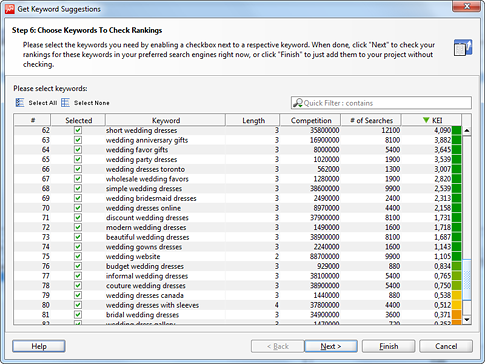Click the scrollbar up arrow
The image size is (485, 364).
467,131
